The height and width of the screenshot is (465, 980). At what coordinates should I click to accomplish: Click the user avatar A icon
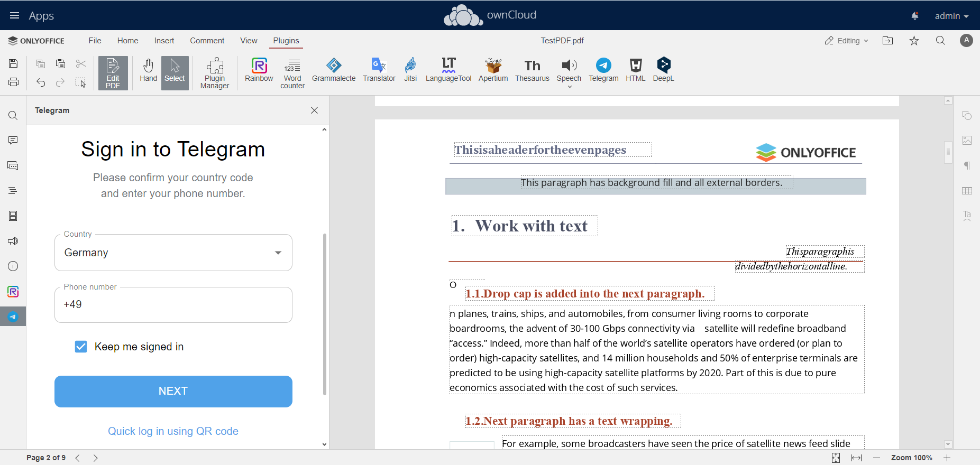point(966,40)
